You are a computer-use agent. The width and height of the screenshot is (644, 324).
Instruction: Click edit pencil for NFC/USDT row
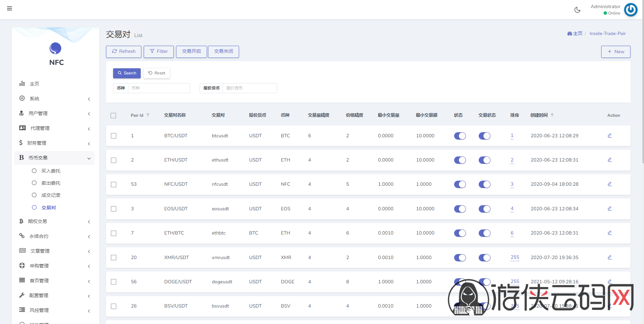609,184
